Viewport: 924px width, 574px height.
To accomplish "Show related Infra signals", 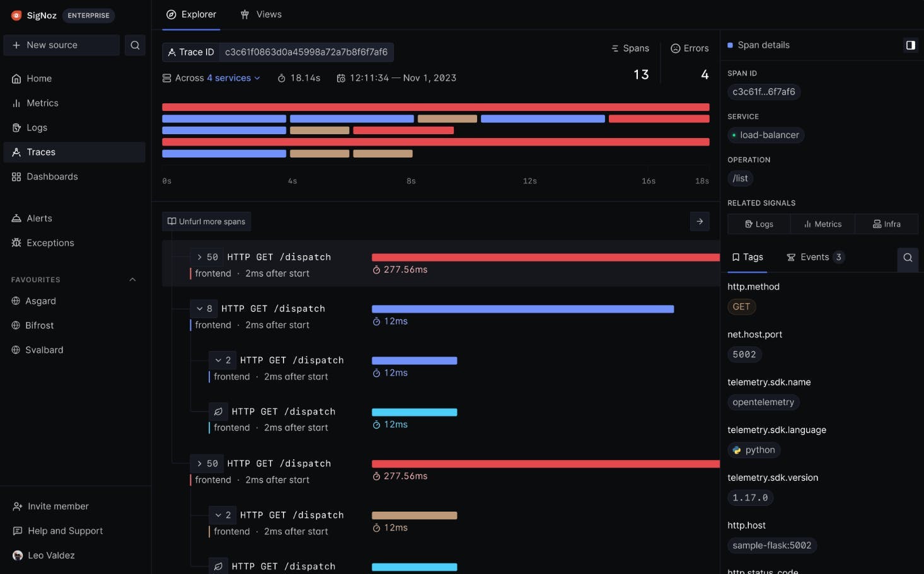I will tap(886, 224).
